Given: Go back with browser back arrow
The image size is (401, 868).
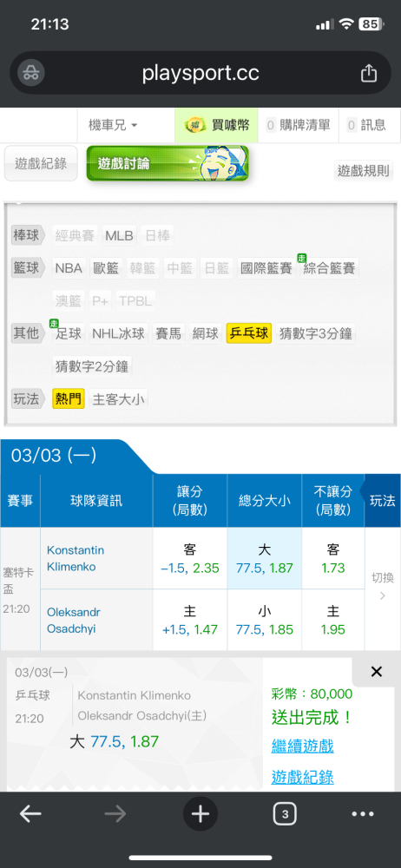Looking at the screenshot, I should (x=30, y=814).
